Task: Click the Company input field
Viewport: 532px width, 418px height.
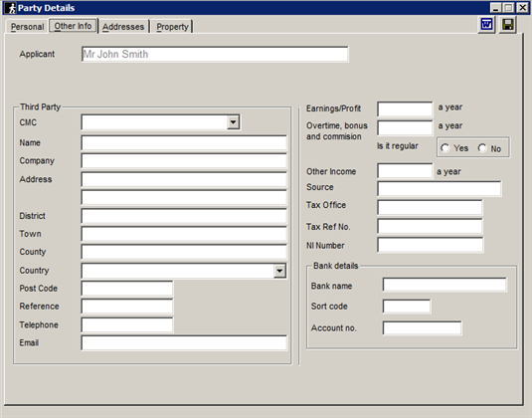Action: (x=184, y=161)
